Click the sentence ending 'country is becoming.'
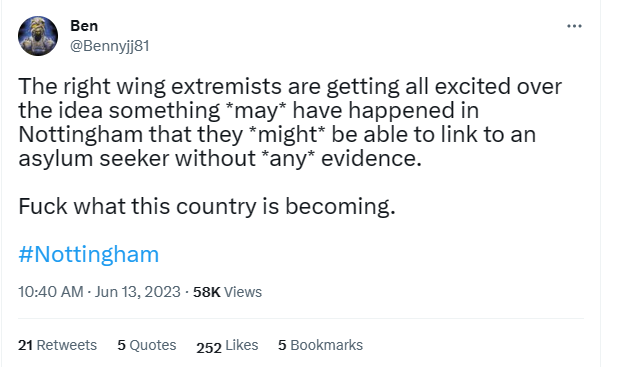This screenshot has width=628, height=367. point(207,207)
